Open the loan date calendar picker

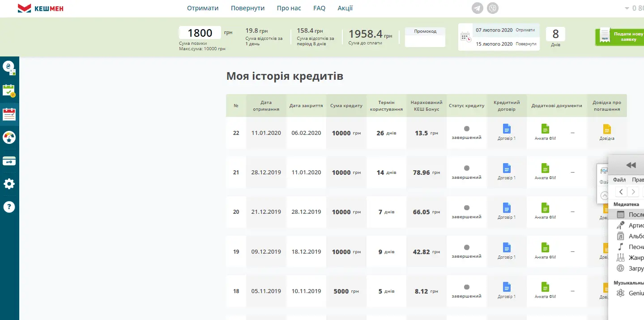pyautogui.click(x=465, y=37)
